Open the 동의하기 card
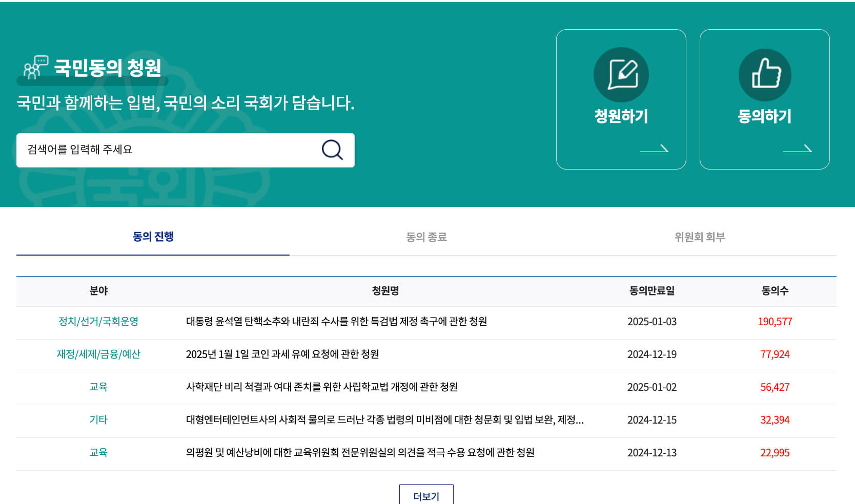 pos(764,99)
